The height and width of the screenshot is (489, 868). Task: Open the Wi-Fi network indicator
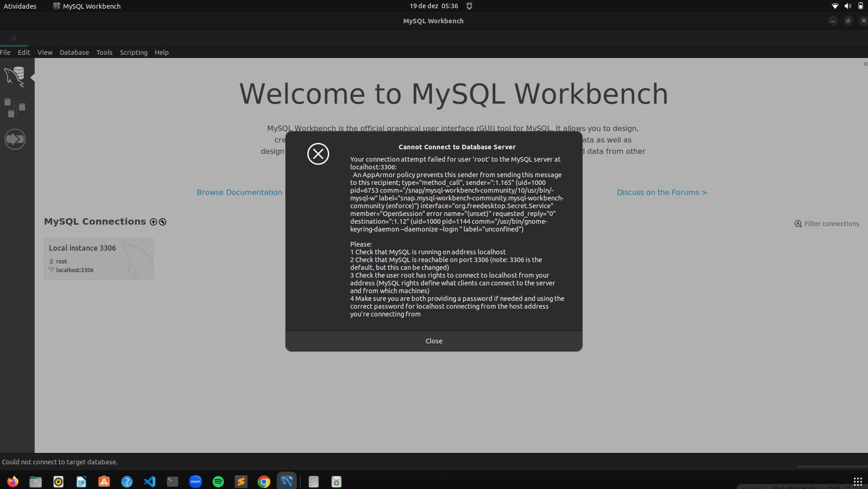835,6
